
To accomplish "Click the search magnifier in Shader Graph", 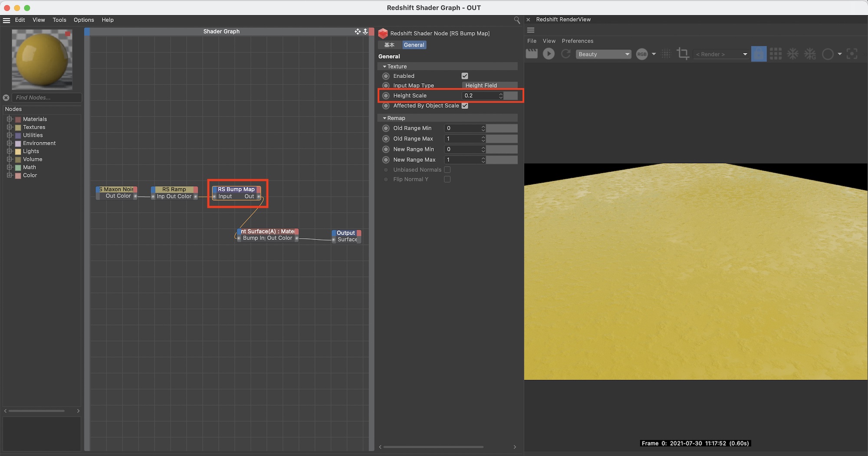I will coord(516,20).
